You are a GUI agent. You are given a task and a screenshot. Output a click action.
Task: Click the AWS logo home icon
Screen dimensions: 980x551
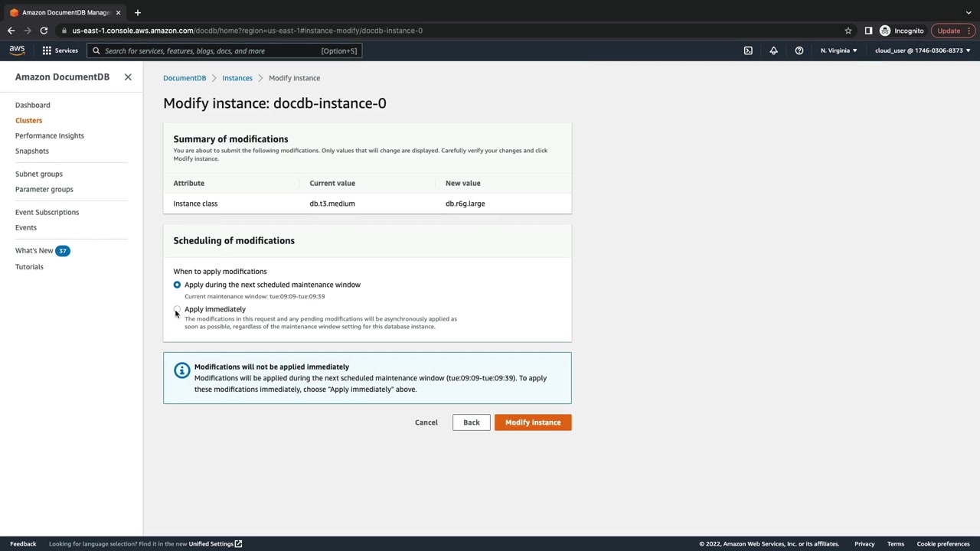point(17,51)
